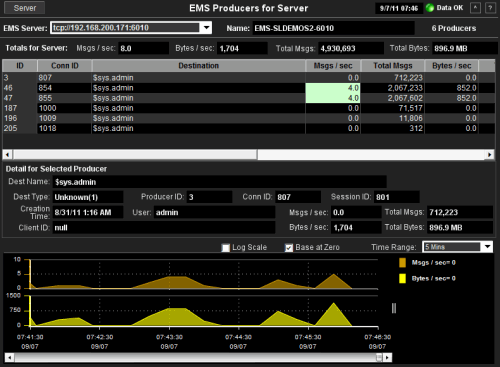Sort by Bytes / sec column header
The width and height of the screenshot is (500, 367).
[452, 66]
